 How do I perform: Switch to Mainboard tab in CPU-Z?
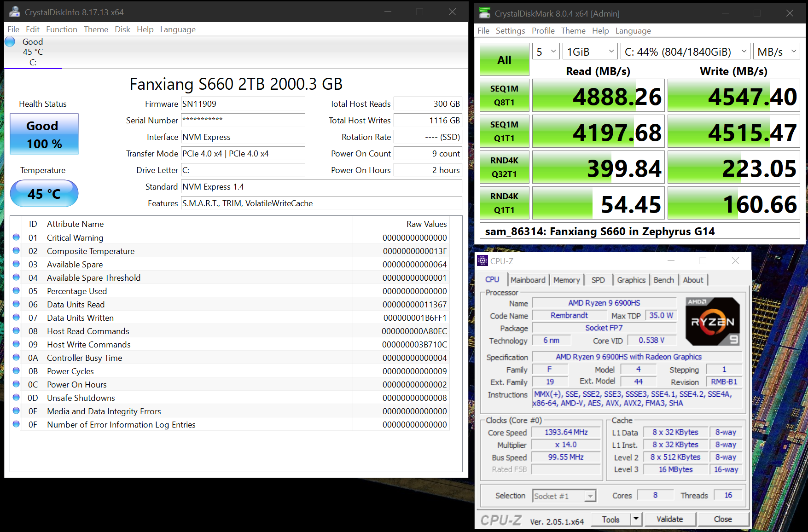click(x=528, y=280)
